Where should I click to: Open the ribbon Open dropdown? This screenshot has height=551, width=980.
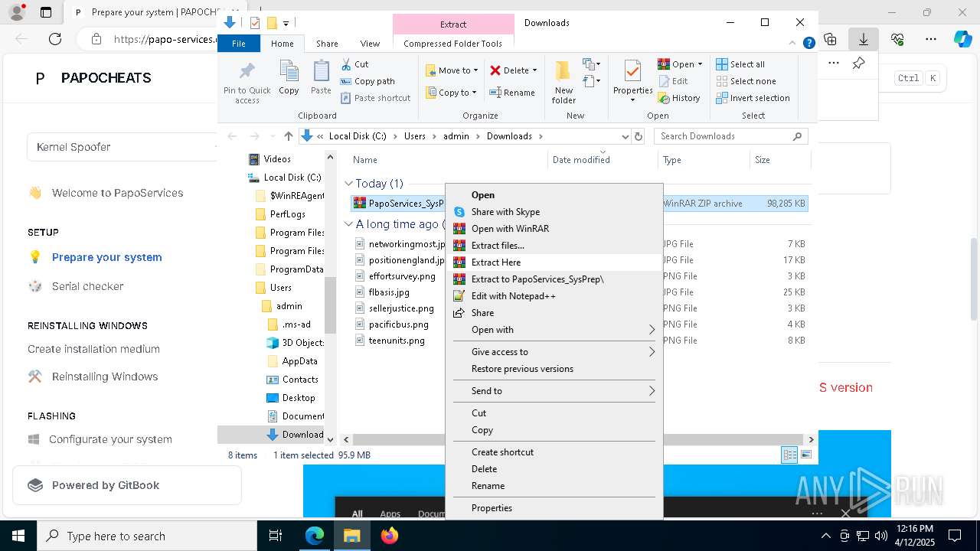(x=700, y=64)
